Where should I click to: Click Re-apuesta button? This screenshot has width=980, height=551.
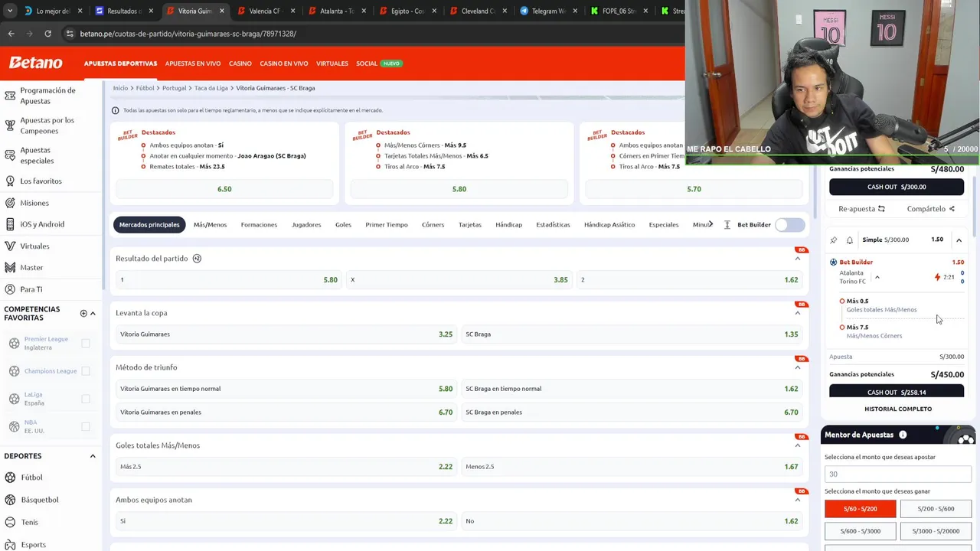tap(861, 209)
